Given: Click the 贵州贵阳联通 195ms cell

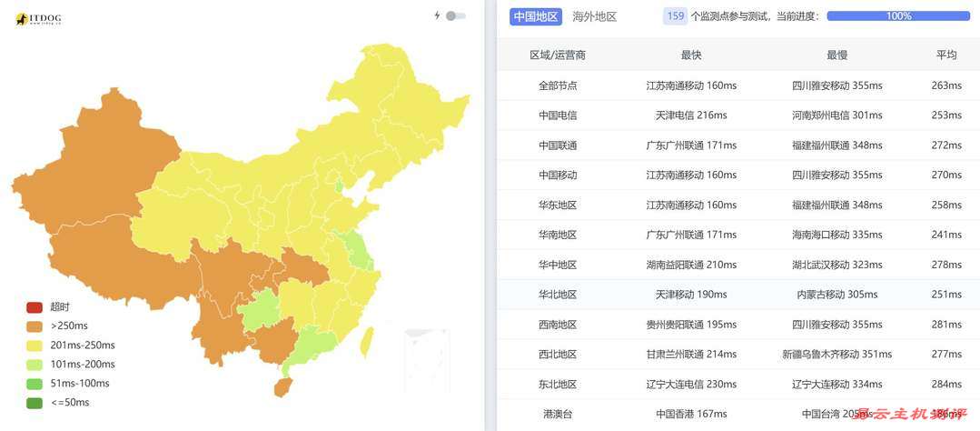Looking at the screenshot, I should click(691, 324).
